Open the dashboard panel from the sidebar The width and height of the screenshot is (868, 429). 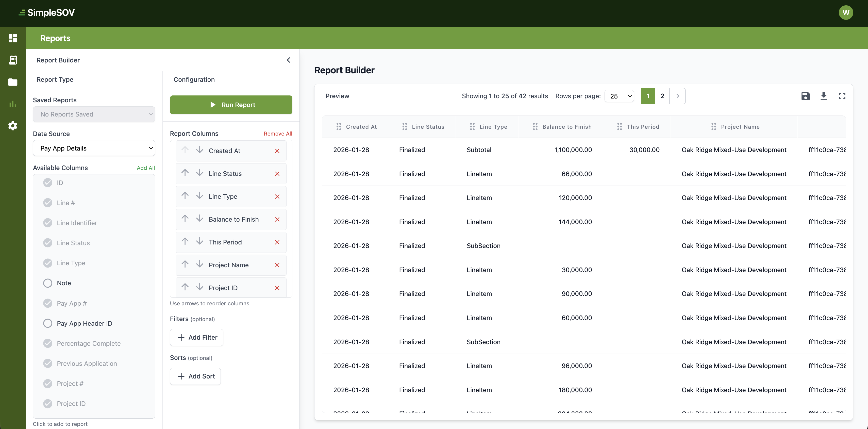tap(12, 38)
